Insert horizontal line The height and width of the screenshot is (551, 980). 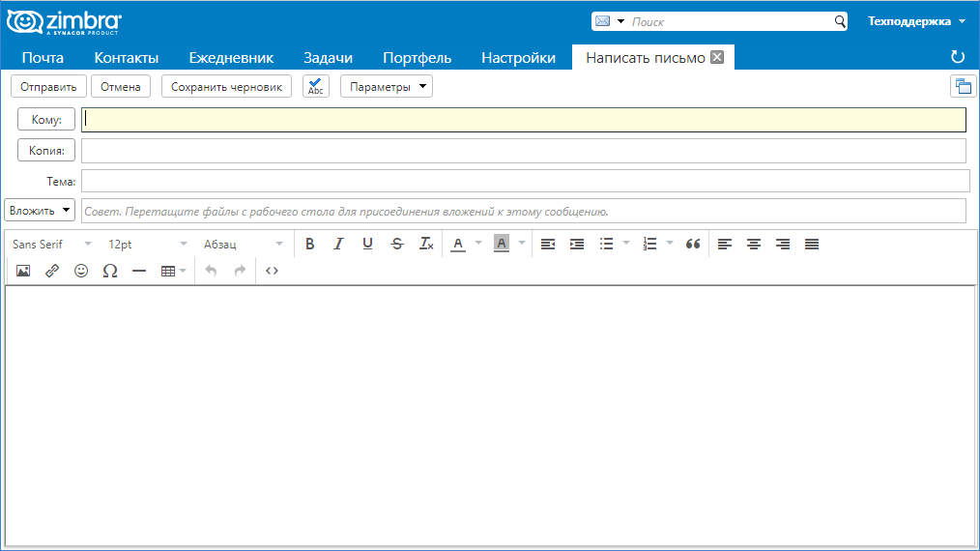point(139,271)
